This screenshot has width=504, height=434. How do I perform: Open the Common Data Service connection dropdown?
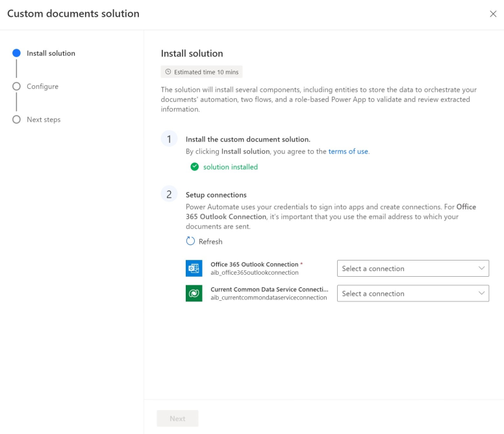(x=413, y=293)
